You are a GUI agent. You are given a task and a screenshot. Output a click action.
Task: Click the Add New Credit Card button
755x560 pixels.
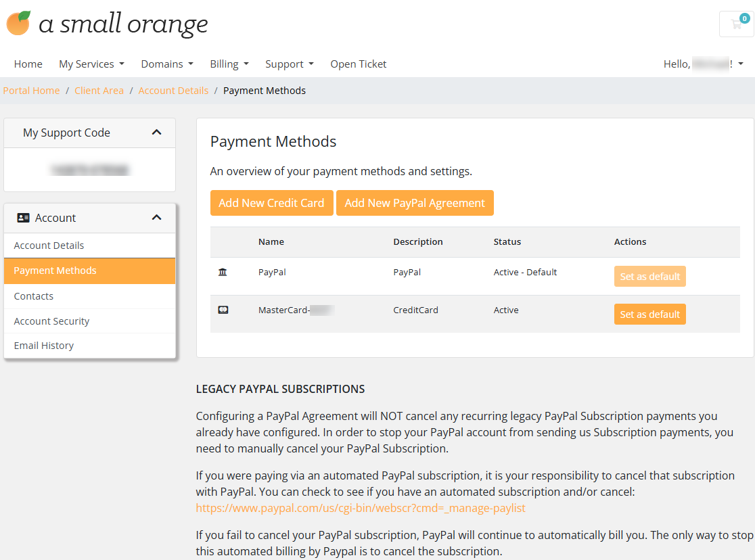(x=271, y=203)
